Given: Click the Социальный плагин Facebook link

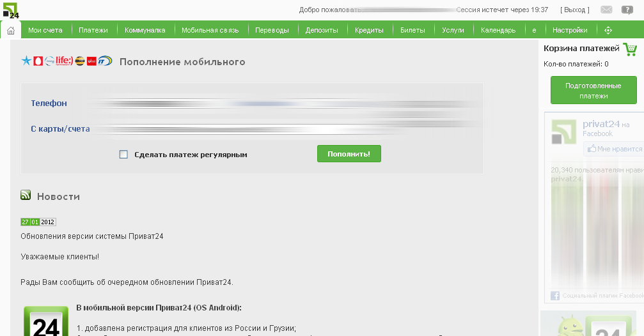Looking at the screenshot, I should (x=603, y=295).
